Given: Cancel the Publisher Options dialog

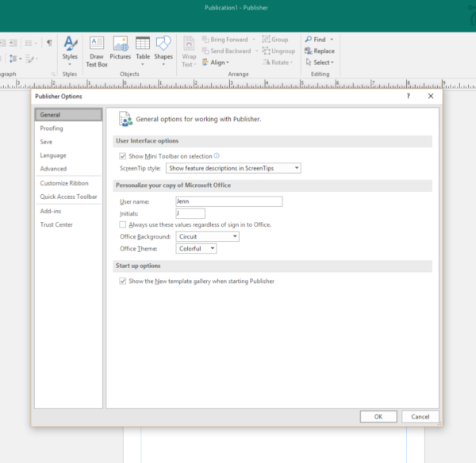Looking at the screenshot, I should (x=420, y=416).
